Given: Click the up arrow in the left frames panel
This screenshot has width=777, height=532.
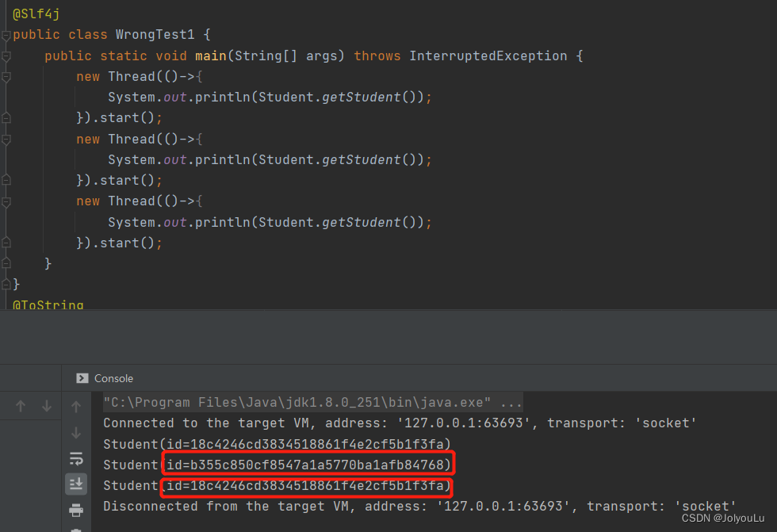Looking at the screenshot, I should click(21, 406).
